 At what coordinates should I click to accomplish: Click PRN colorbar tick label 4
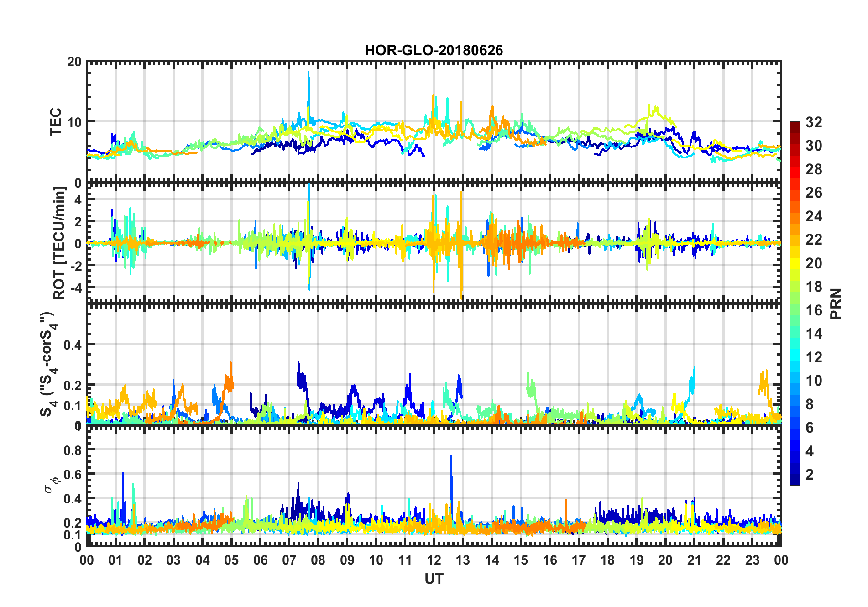tap(810, 451)
